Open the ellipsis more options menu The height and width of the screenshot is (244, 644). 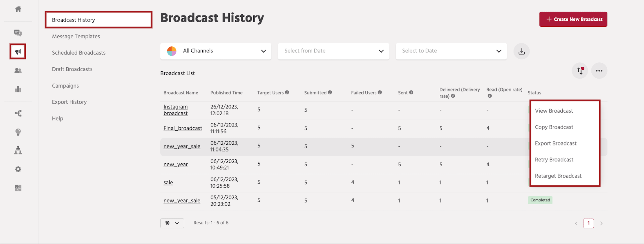(599, 71)
